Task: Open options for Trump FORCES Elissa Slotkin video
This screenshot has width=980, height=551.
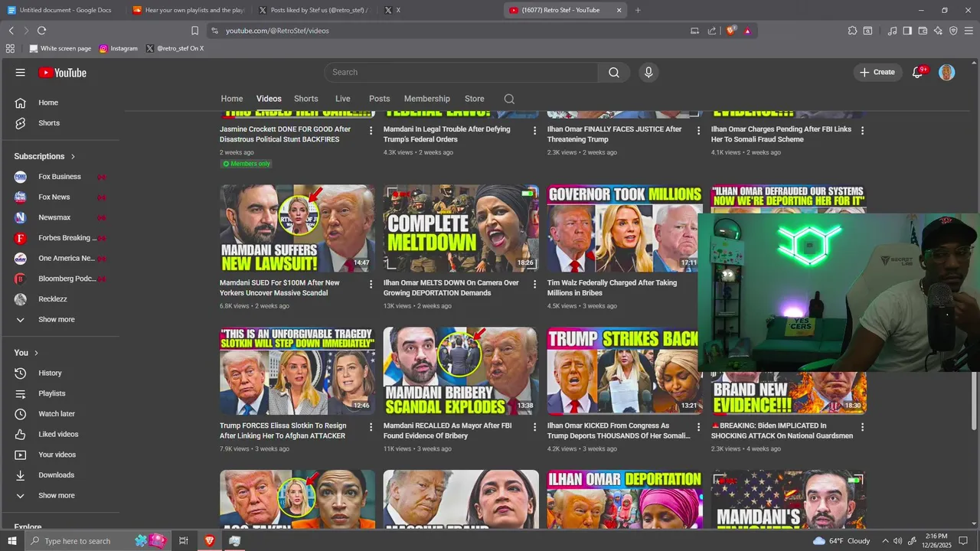Action: coord(371,427)
